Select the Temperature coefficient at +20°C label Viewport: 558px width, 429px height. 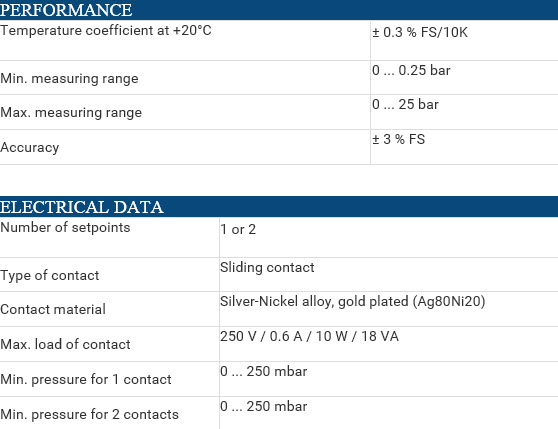[x=106, y=31]
